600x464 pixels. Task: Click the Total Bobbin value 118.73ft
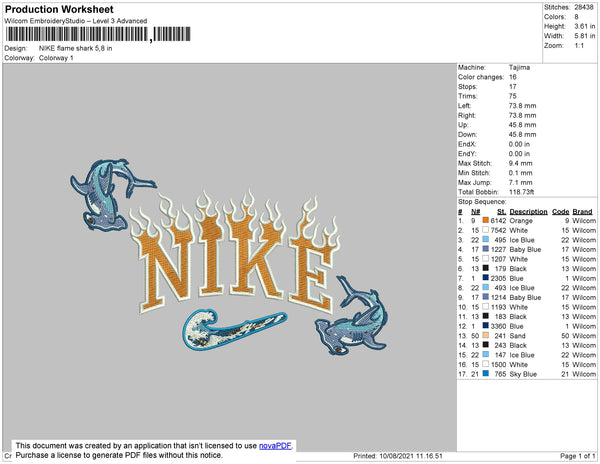(x=522, y=192)
